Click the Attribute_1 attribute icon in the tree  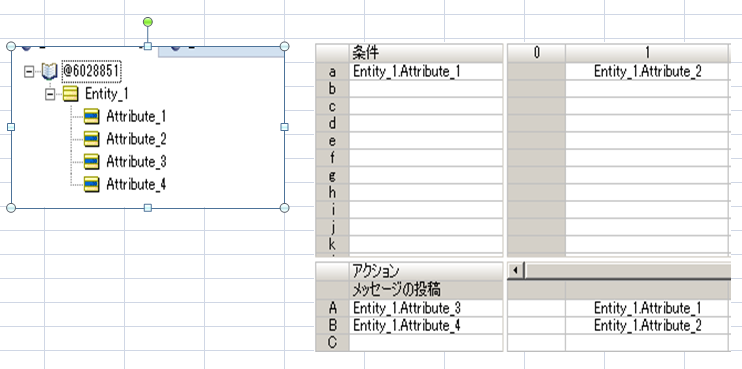91,116
